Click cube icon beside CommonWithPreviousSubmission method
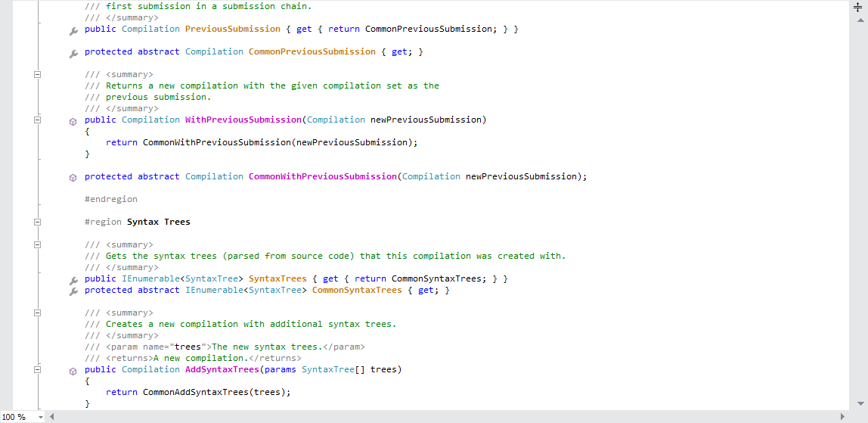Image resolution: width=868 pixels, height=423 pixels. pos(73,179)
